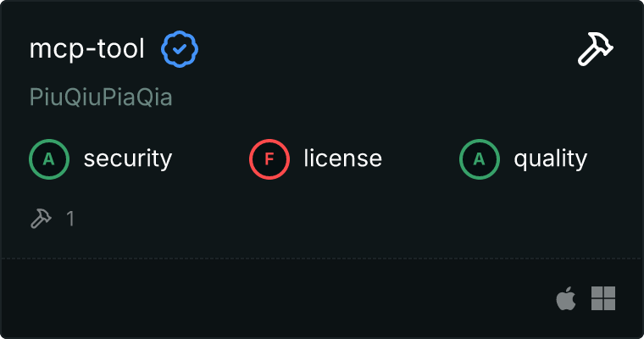Click the gap between security and license ratings

click(x=210, y=158)
